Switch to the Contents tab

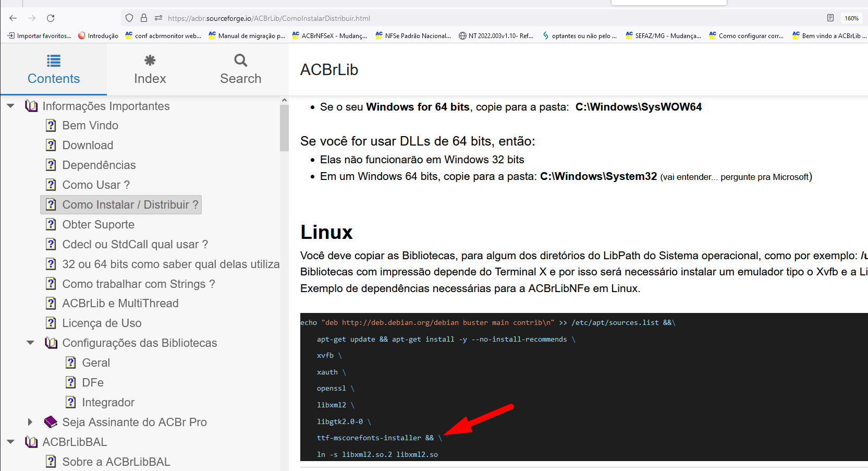54,69
